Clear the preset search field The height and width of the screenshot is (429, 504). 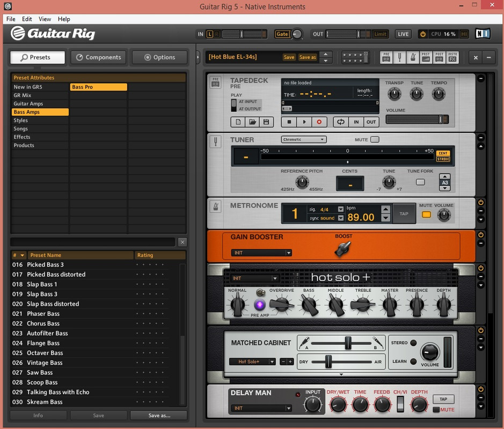pyautogui.click(x=182, y=242)
